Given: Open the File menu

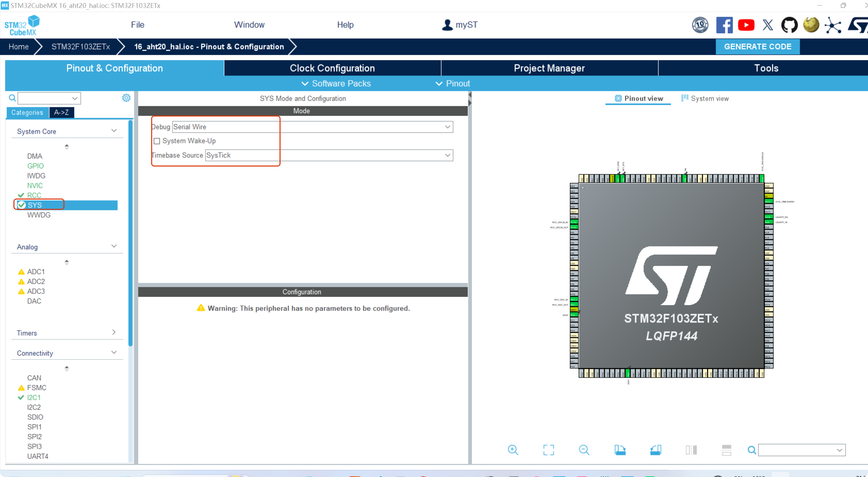Looking at the screenshot, I should pyautogui.click(x=138, y=25).
